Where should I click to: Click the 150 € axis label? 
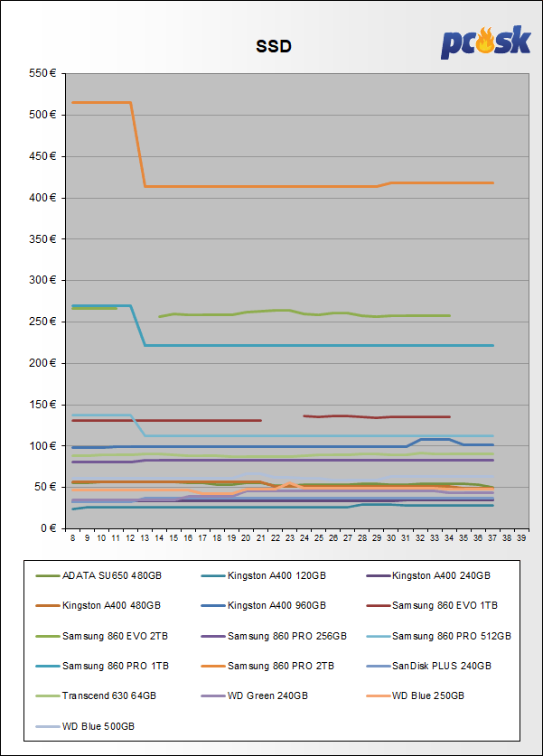[x=42, y=405]
